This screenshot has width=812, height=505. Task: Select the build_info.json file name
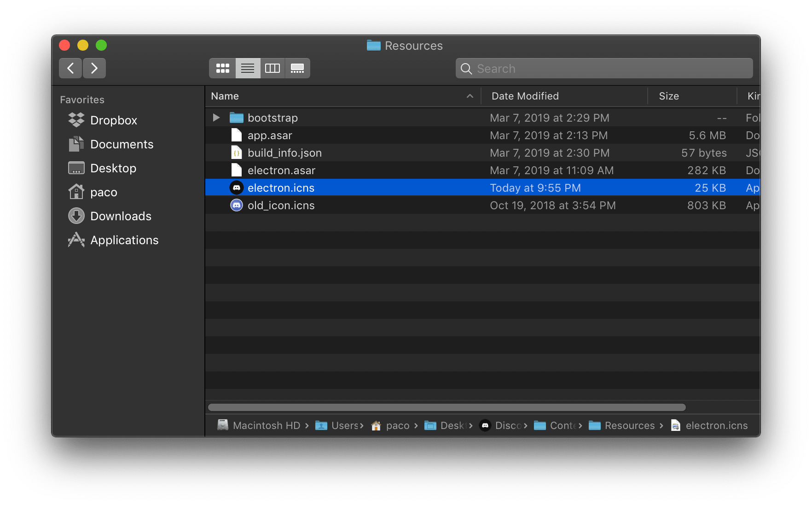[x=284, y=153]
